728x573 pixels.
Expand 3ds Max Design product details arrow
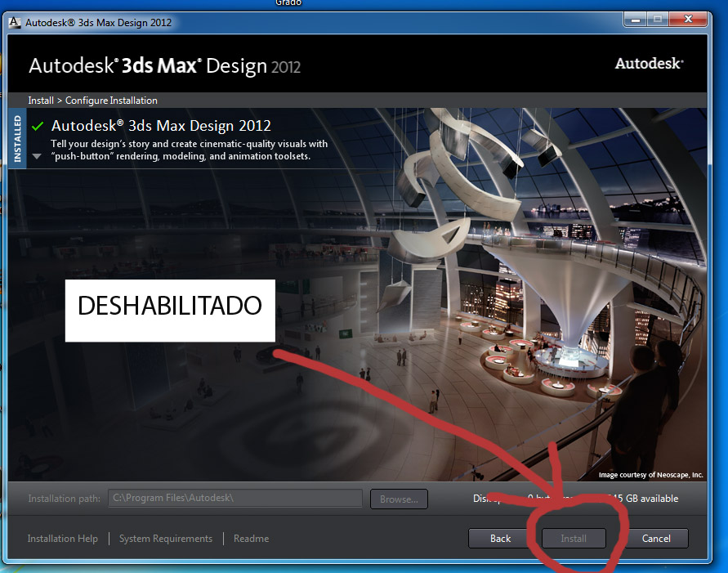click(x=37, y=156)
